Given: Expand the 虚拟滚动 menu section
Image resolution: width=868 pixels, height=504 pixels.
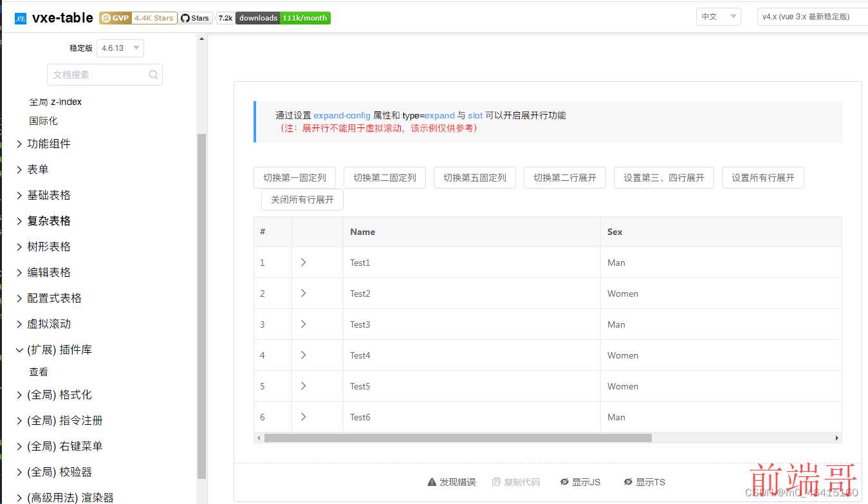Looking at the screenshot, I should [43, 324].
